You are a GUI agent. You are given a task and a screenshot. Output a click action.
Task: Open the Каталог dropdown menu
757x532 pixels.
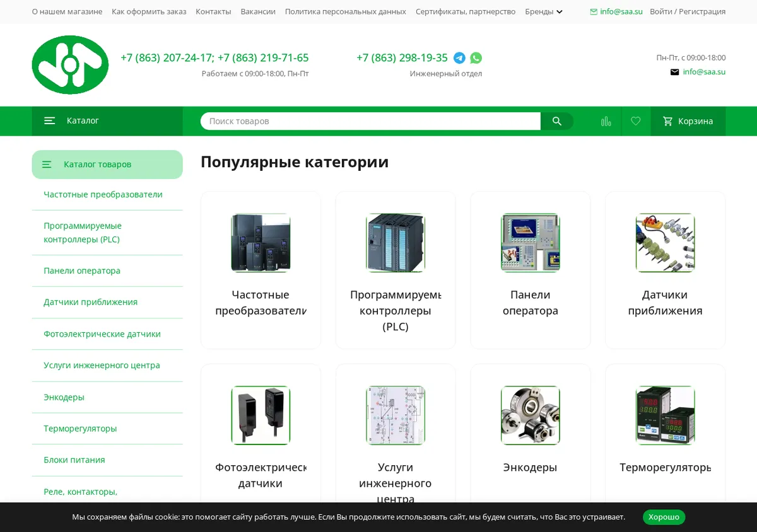tap(107, 121)
